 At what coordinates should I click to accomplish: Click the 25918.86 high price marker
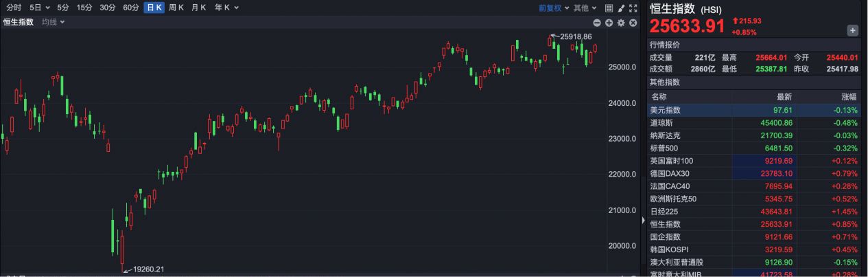click(x=576, y=36)
